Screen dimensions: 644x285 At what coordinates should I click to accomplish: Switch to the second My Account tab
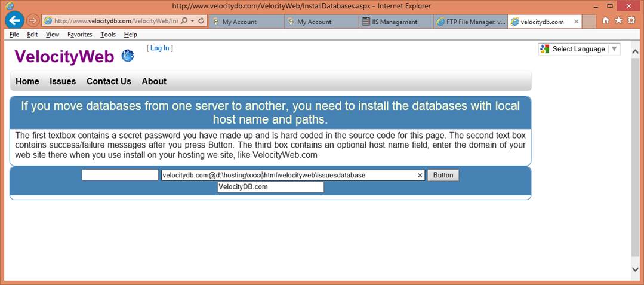tap(321, 22)
